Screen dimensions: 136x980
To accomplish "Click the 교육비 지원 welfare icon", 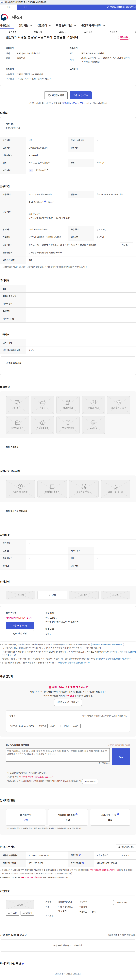I will [x=93, y=405].
